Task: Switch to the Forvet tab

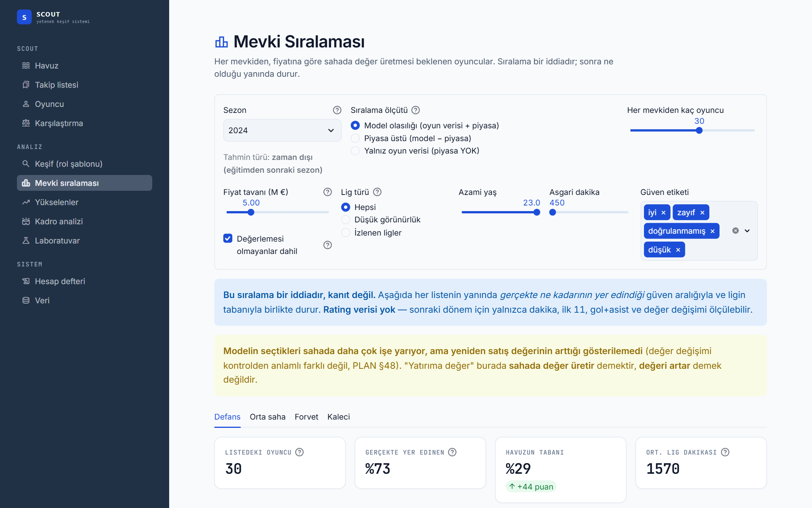Action: [306, 417]
